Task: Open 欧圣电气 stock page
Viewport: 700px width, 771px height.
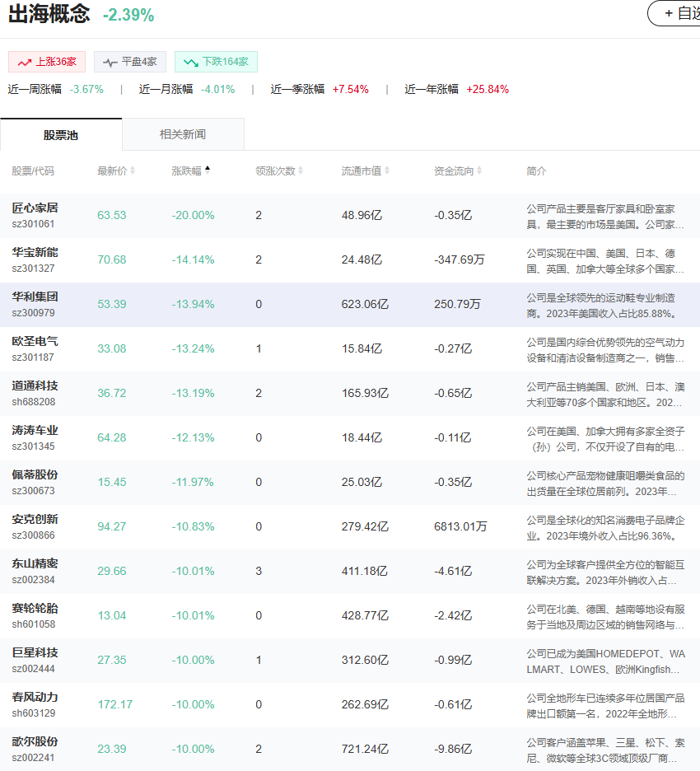Action: [x=35, y=341]
